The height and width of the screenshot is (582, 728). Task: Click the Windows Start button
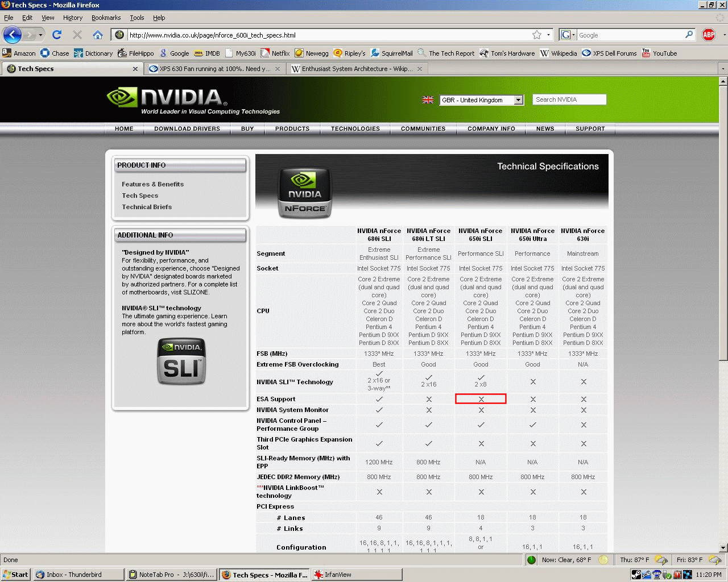click(16, 575)
